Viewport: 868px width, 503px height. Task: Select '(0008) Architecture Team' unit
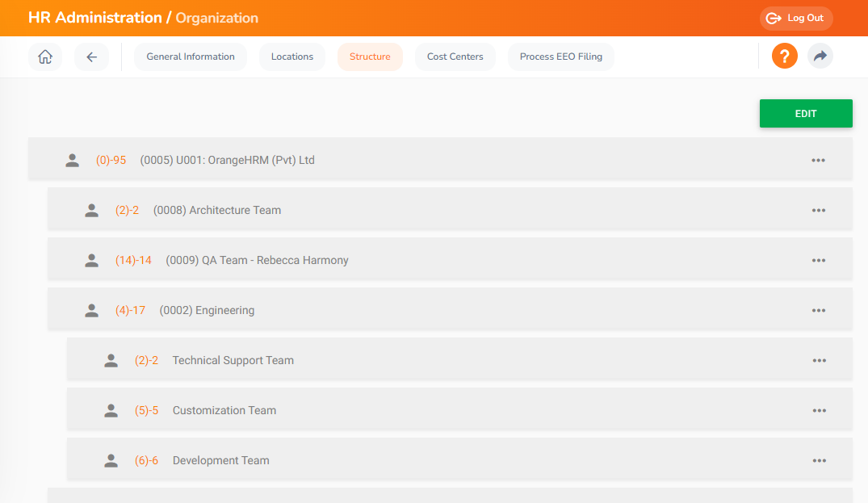click(x=217, y=210)
